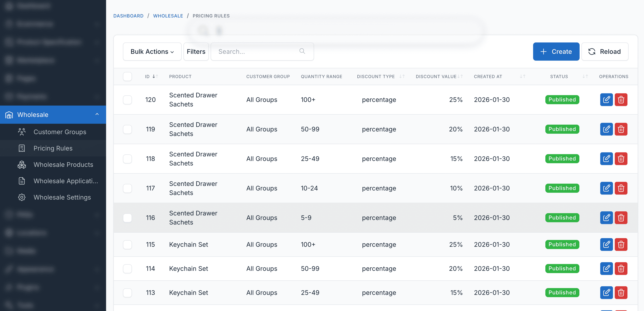This screenshot has height=311, width=644.
Task: Edit pricing rule 120 using pencil icon
Action: 606,100
